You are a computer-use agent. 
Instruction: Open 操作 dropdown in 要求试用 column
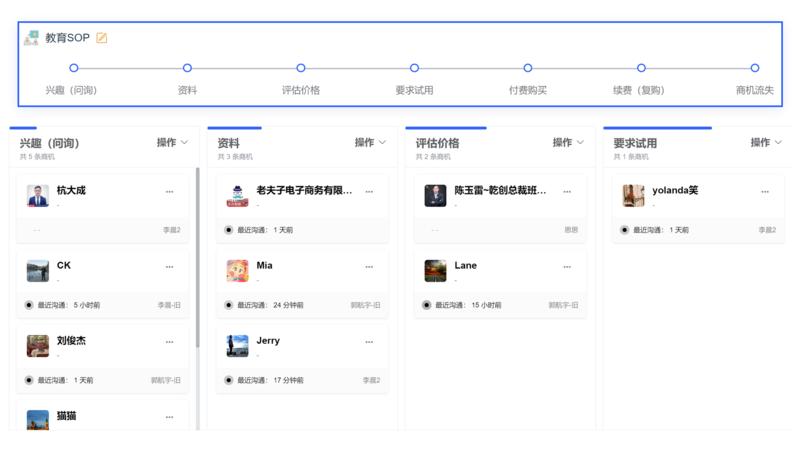click(x=766, y=142)
